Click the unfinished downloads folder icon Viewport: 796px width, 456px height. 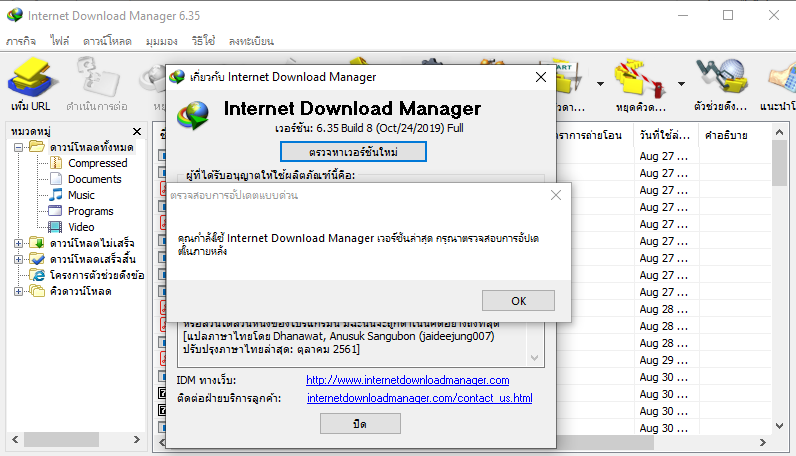(x=37, y=243)
